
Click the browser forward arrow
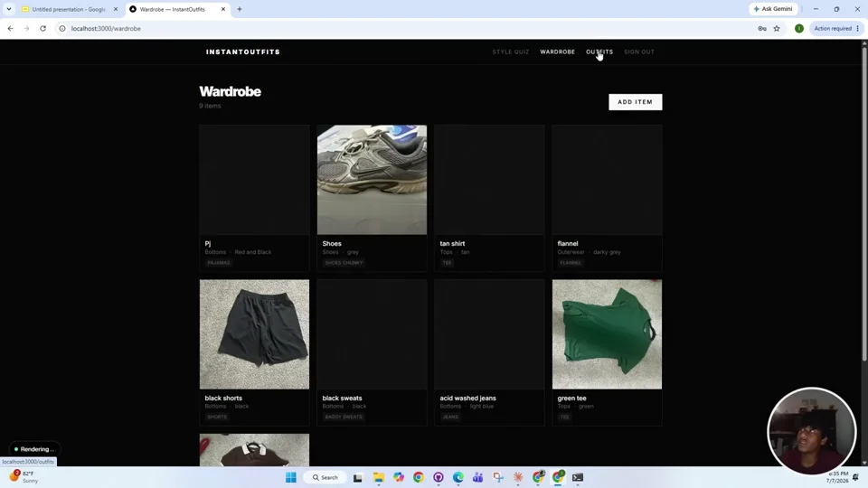(26, 28)
